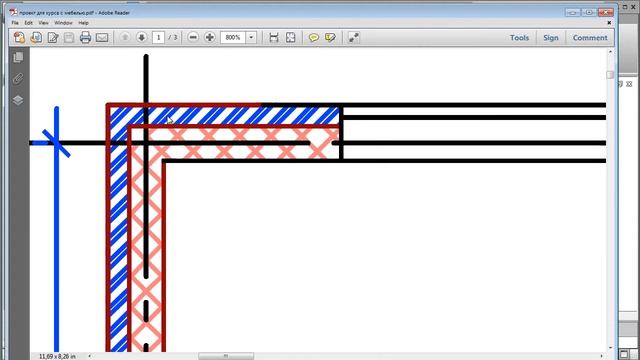Zoom in with the plus button

209,38
